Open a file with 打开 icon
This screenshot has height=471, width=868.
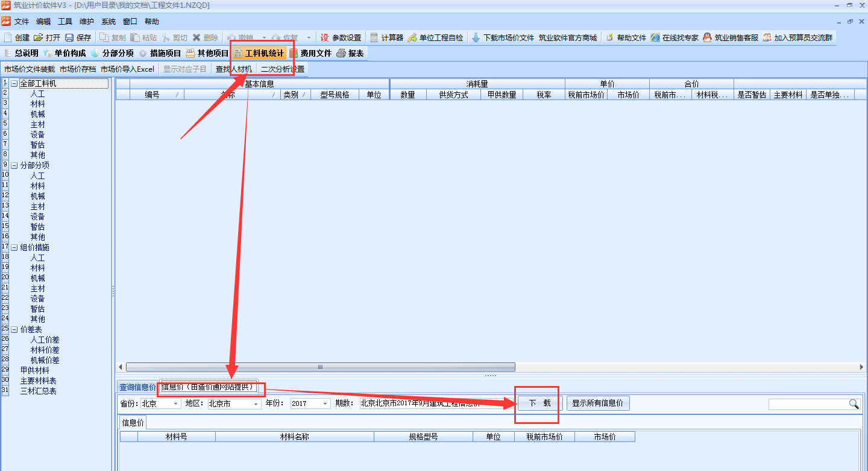tap(39, 37)
